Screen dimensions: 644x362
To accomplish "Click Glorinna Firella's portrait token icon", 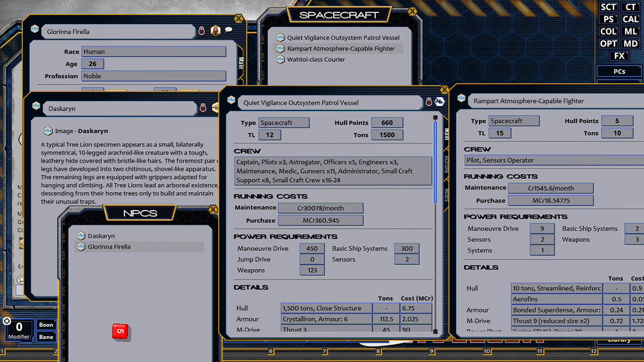I will (x=215, y=30).
